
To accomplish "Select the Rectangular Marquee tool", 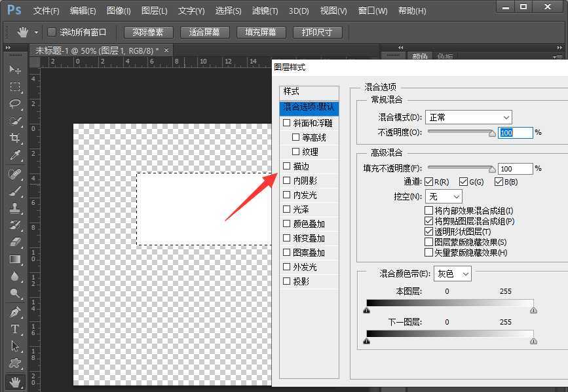I will point(14,86).
